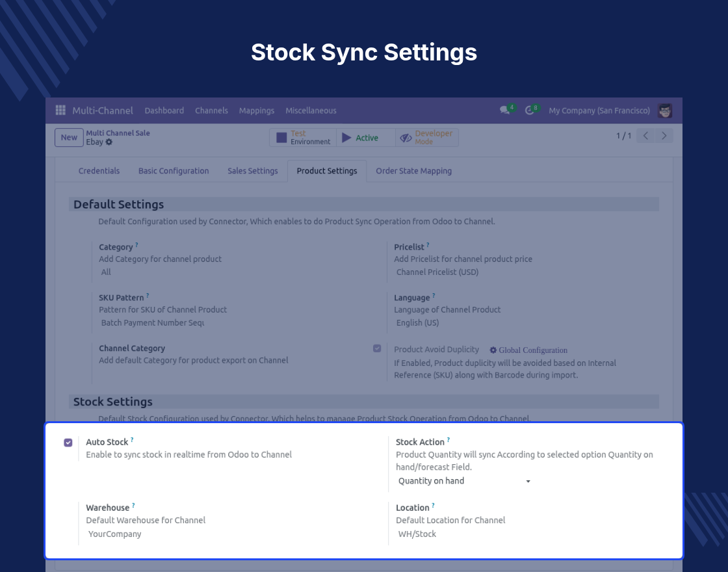Toggle Product Avoid Duplicity checkbox

[x=377, y=348]
